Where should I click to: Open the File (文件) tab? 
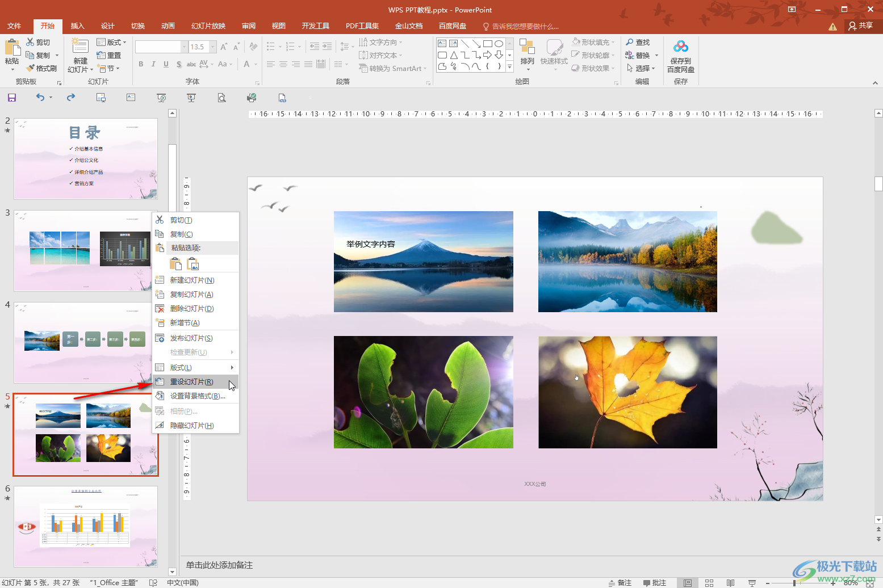14,26
